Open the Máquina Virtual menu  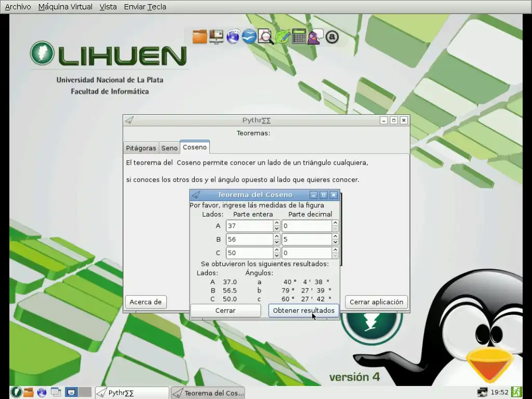tap(65, 7)
